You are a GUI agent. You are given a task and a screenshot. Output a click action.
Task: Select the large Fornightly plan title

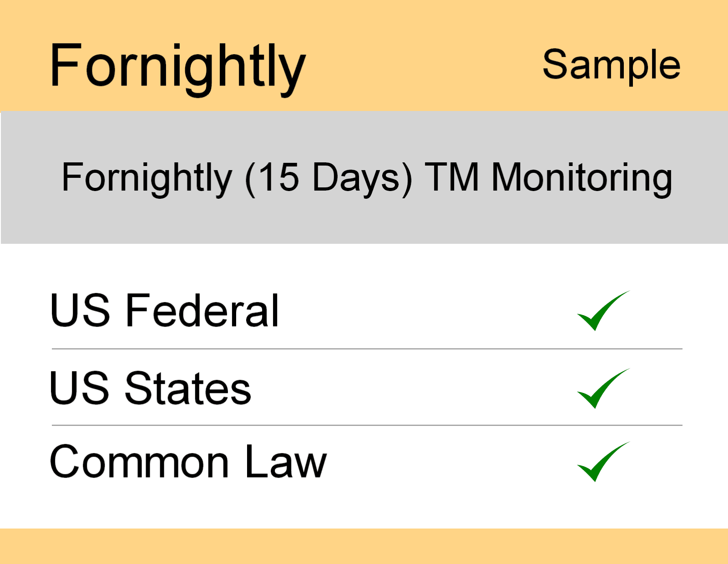pos(177,66)
